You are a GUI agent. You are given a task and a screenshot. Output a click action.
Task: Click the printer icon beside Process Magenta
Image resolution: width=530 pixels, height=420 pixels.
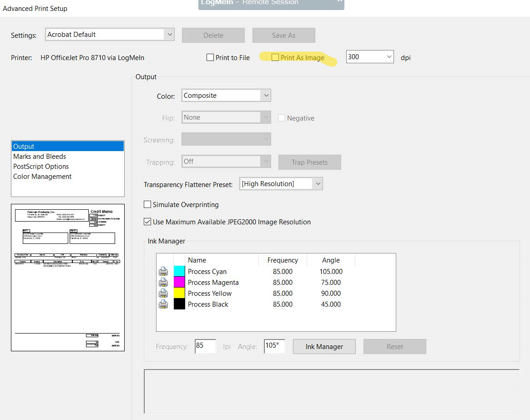point(163,283)
